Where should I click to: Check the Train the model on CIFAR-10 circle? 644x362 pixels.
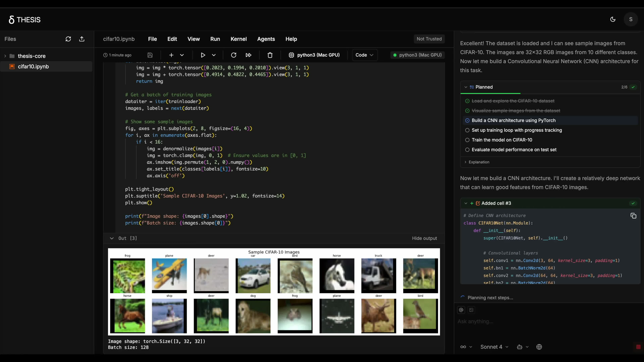tap(467, 140)
